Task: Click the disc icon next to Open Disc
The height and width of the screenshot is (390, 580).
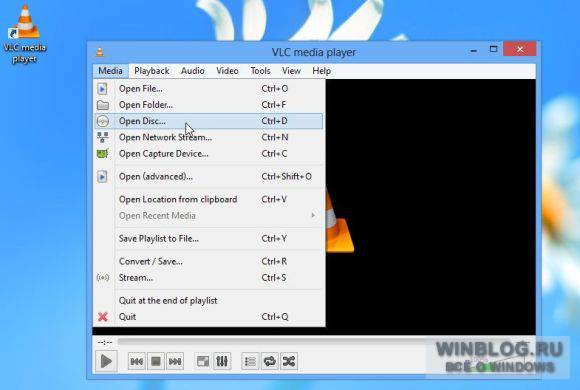Action: coord(103,121)
